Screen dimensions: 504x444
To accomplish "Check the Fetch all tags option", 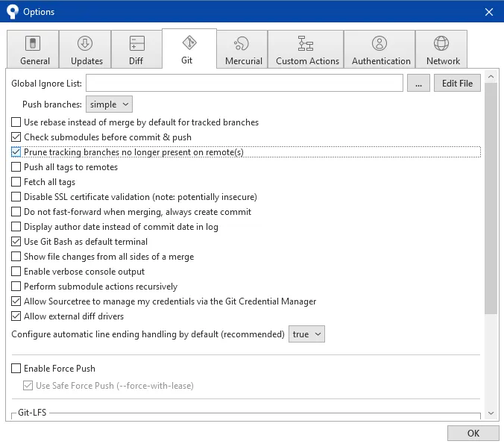I will (x=16, y=182).
